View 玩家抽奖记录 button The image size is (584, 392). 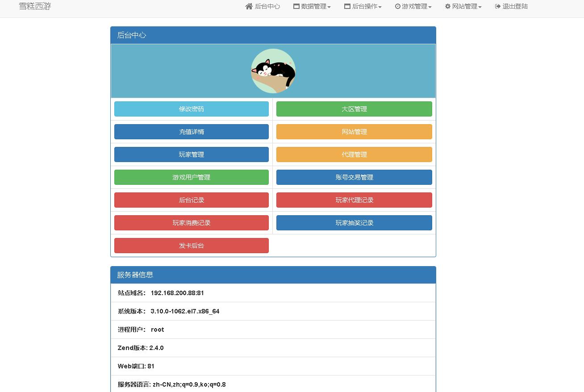[354, 223]
